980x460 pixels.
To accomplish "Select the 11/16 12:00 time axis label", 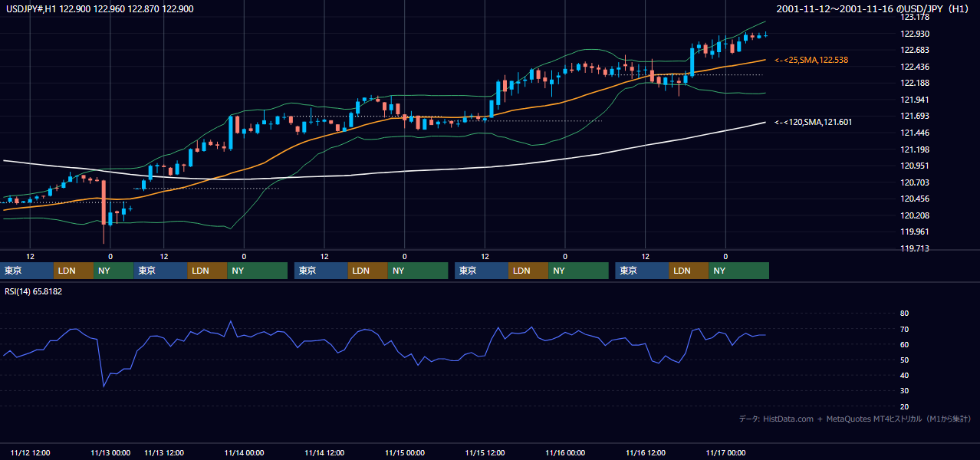I will click(646, 452).
